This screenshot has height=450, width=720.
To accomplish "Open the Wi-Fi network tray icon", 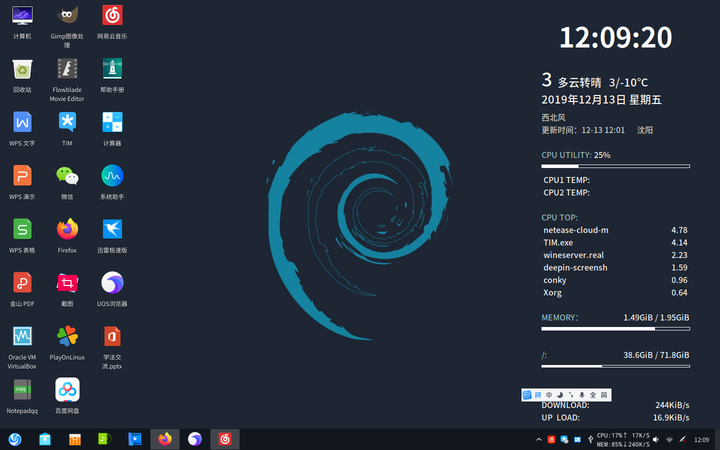I will (x=669, y=440).
